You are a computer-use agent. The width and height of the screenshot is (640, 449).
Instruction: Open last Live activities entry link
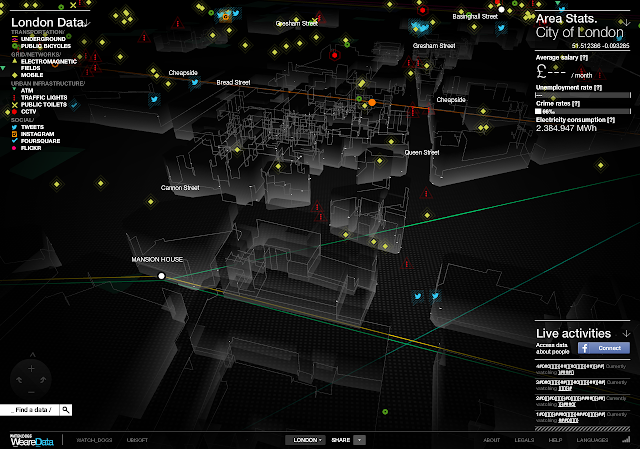pos(568,420)
